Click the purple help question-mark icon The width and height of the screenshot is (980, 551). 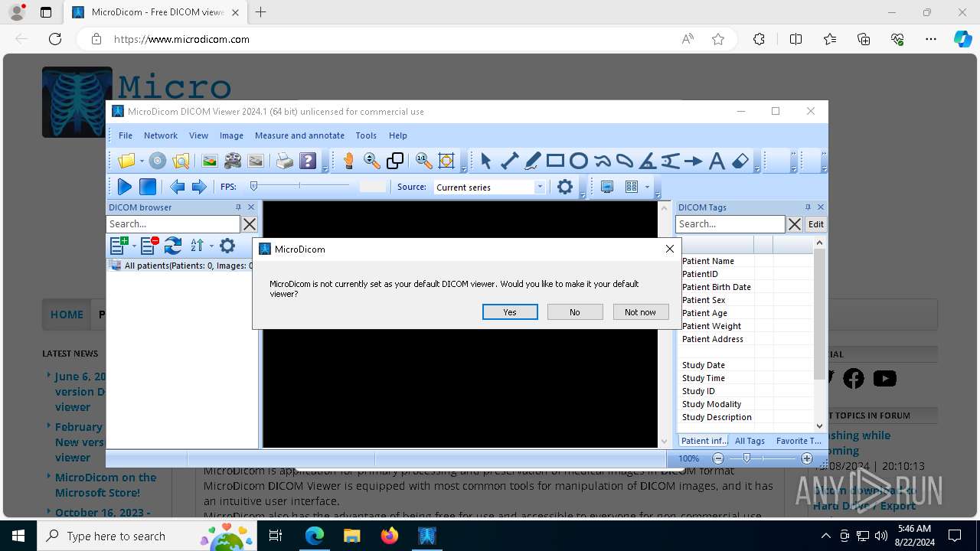point(308,161)
